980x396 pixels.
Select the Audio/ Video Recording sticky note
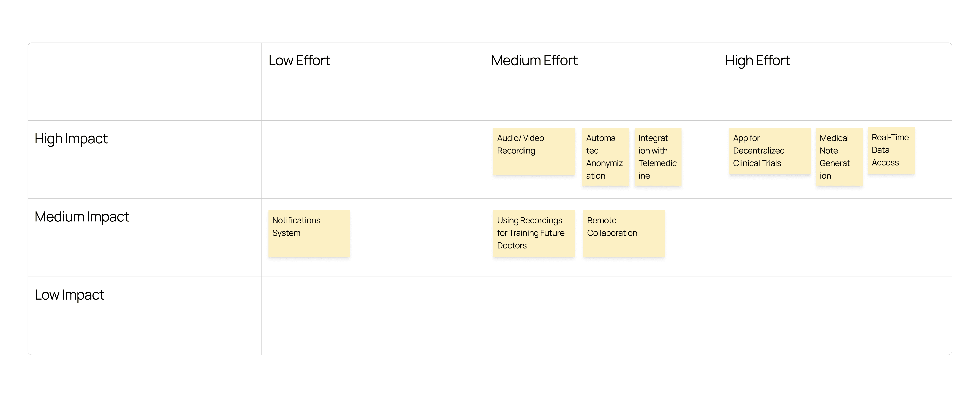(534, 151)
